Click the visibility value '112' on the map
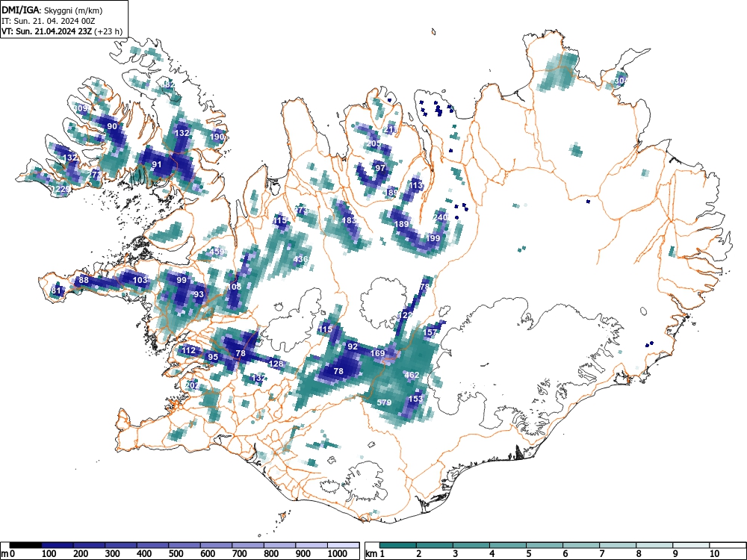747x560 pixels. pyautogui.click(x=189, y=350)
